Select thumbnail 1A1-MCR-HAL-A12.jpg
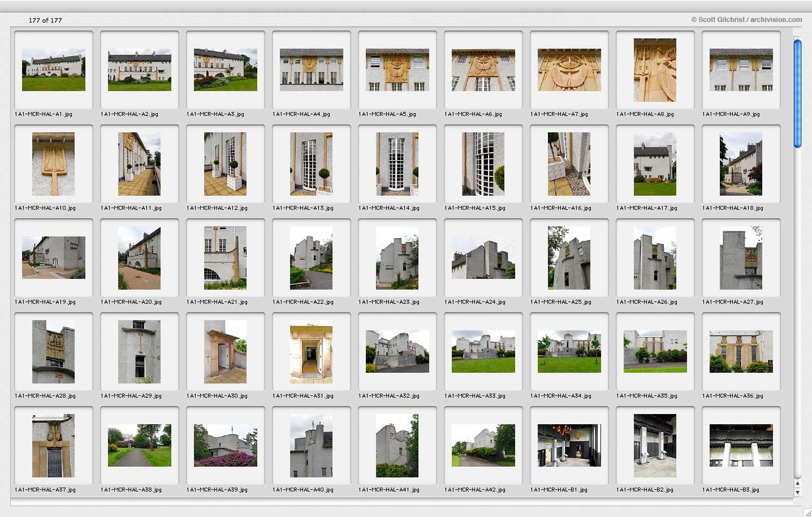The image size is (812, 517). [226, 164]
